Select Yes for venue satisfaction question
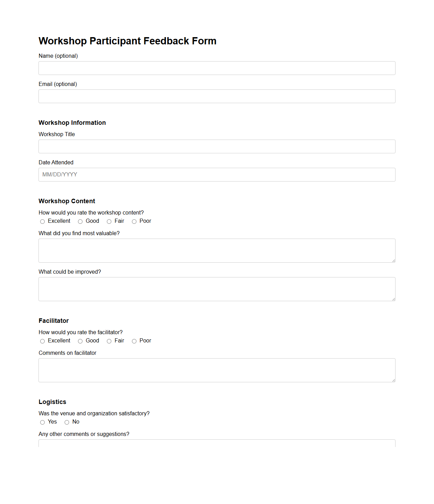The image size is (434, 504). tap(42, 422)
